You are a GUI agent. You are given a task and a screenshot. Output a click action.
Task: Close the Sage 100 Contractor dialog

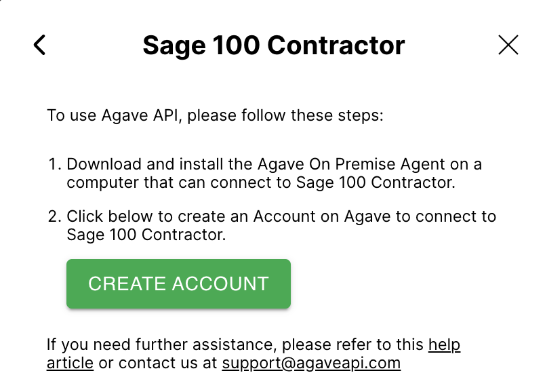click(x=508, y=45)
